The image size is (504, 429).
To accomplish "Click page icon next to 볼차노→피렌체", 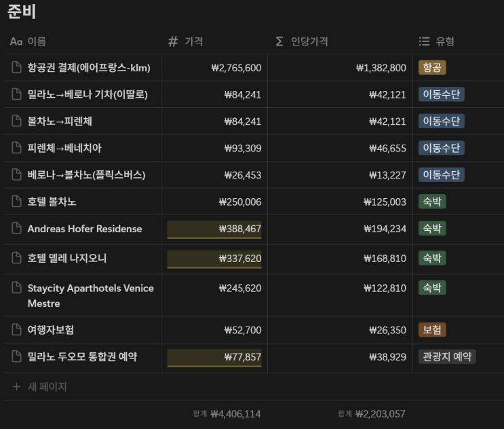I will tap(17, 122).
